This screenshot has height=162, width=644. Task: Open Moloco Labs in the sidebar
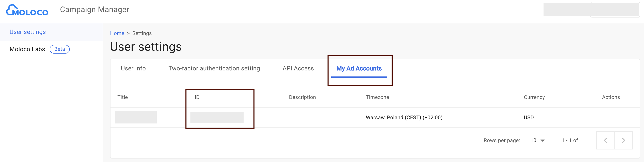(x=27, y=49)
